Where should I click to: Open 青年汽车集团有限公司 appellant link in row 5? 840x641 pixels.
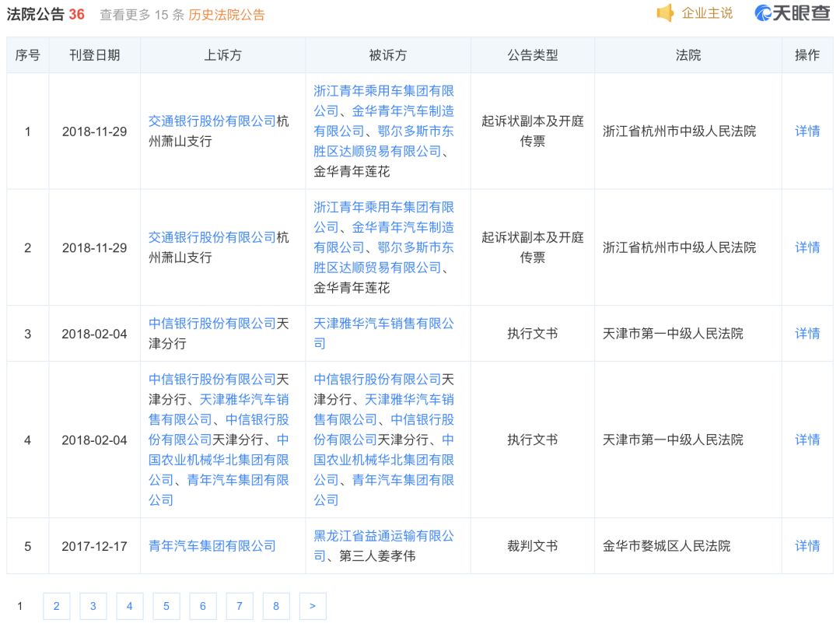click(212, 546)
